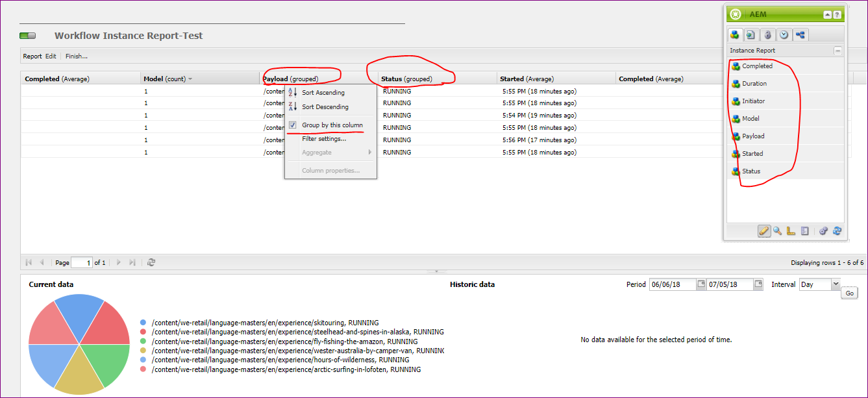Select the Edit pencil tool at panel bottom
Image resolution: width=868 pixels, height=398 pixels.
[764, 230]
